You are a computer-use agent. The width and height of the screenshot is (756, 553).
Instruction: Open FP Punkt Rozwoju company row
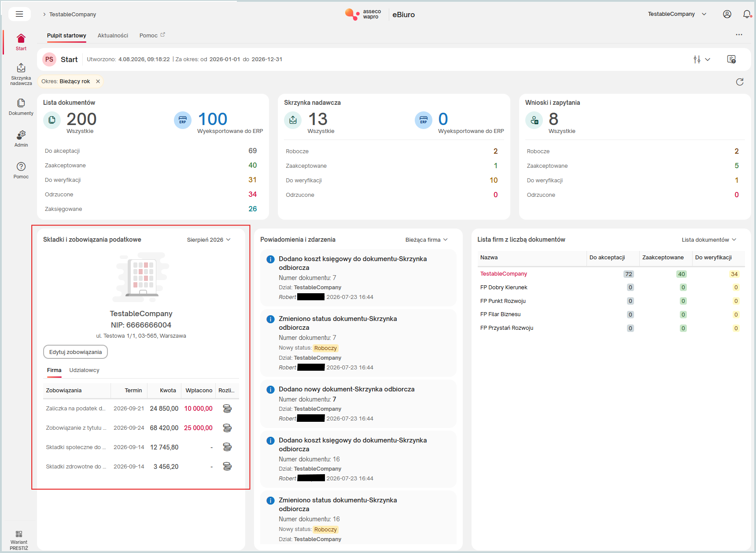[x=611, y=301]
